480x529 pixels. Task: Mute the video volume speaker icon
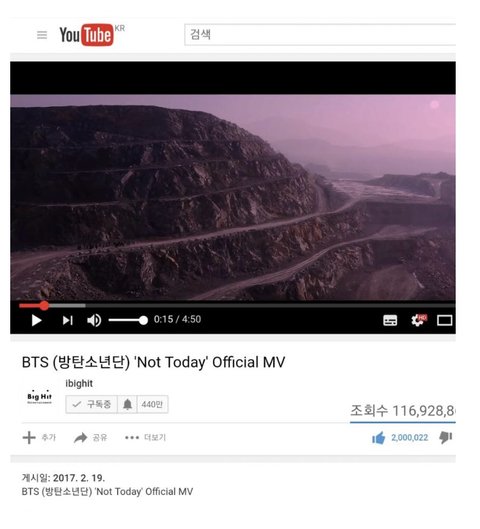point(94,320)
